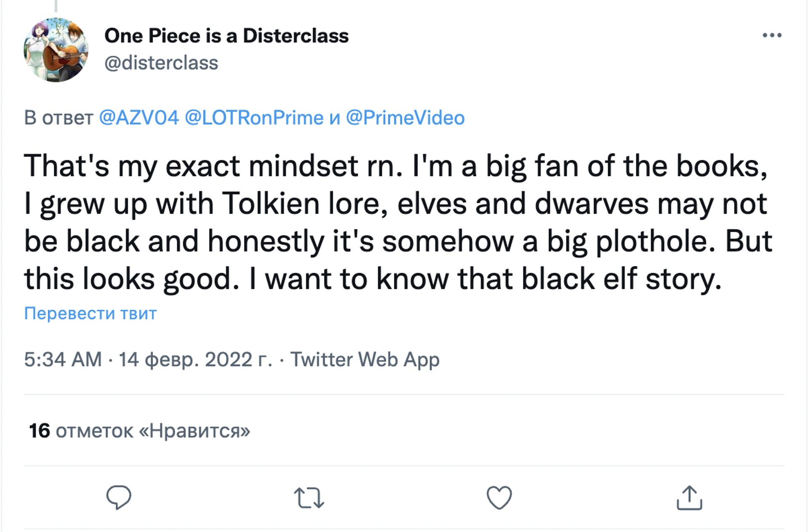This screenshot has width=808, height=532.
Task: Click the В ответ reply label
Action: (x=58, y=117)
